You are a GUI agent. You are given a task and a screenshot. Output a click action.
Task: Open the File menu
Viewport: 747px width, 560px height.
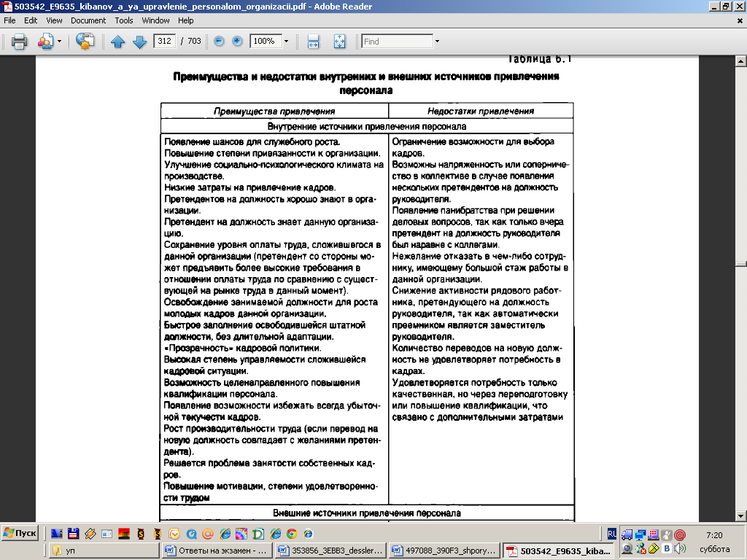9,20
